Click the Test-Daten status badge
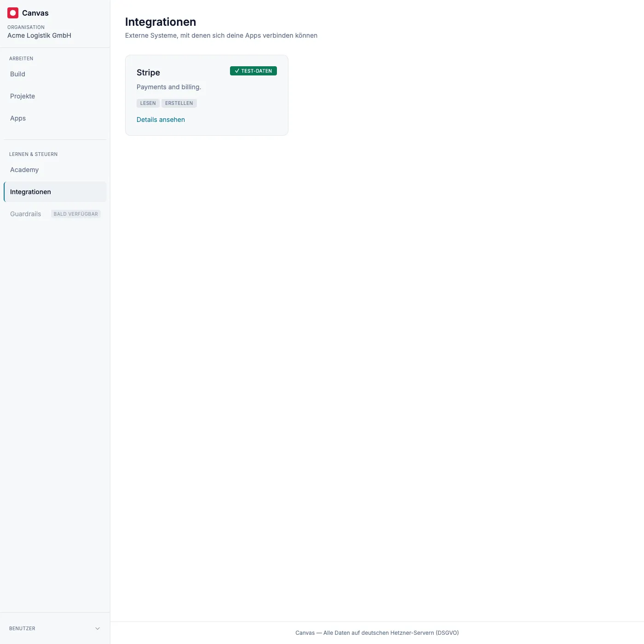Viewport: 644px width, 644px height. pyautogui.click(x=253, y=71)
